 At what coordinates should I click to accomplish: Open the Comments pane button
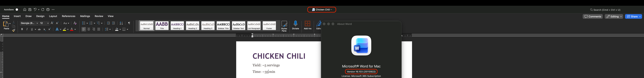593,16
